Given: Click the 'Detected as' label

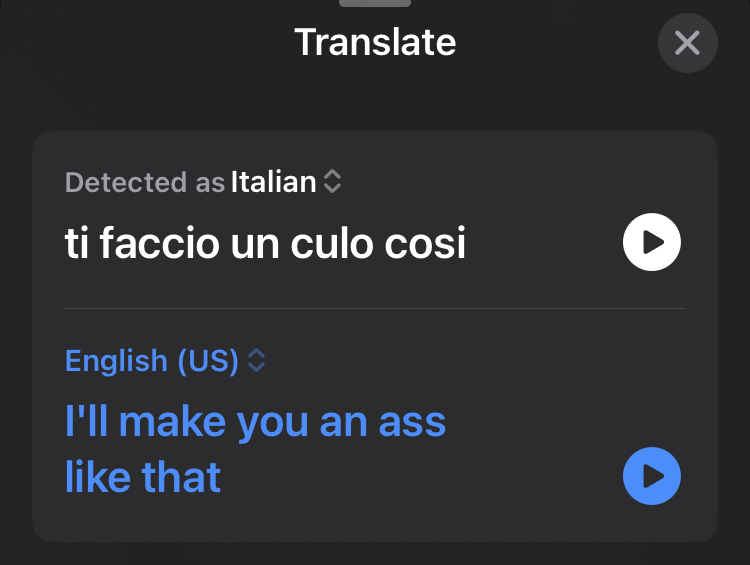Looking at the screenshot, I should click(x=144, y=182).
